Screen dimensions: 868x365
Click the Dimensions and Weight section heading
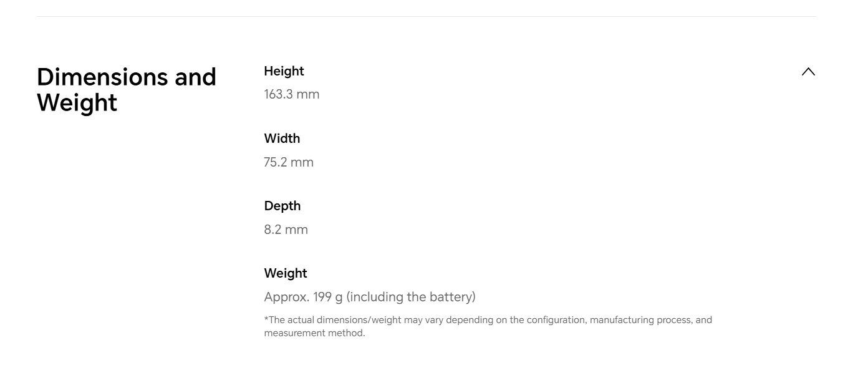[x=126, y=89]
